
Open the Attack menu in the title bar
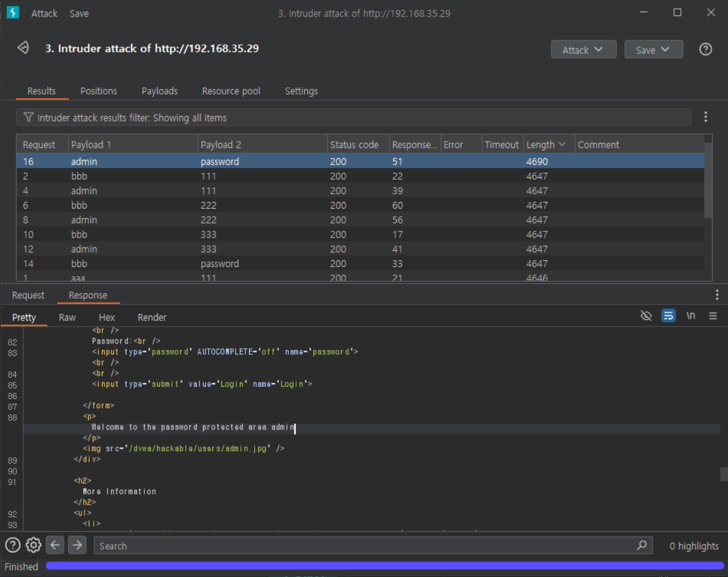(x=44, y=14)
